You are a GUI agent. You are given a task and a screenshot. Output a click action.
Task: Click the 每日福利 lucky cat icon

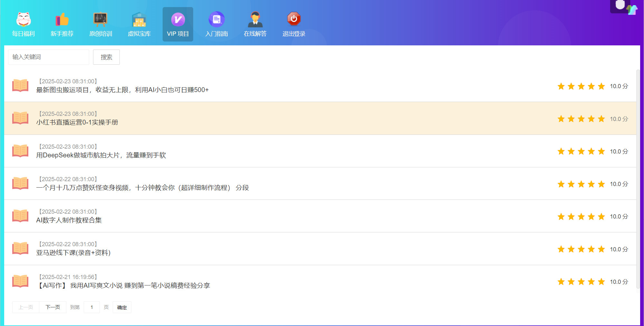click(x=23, y=20)
